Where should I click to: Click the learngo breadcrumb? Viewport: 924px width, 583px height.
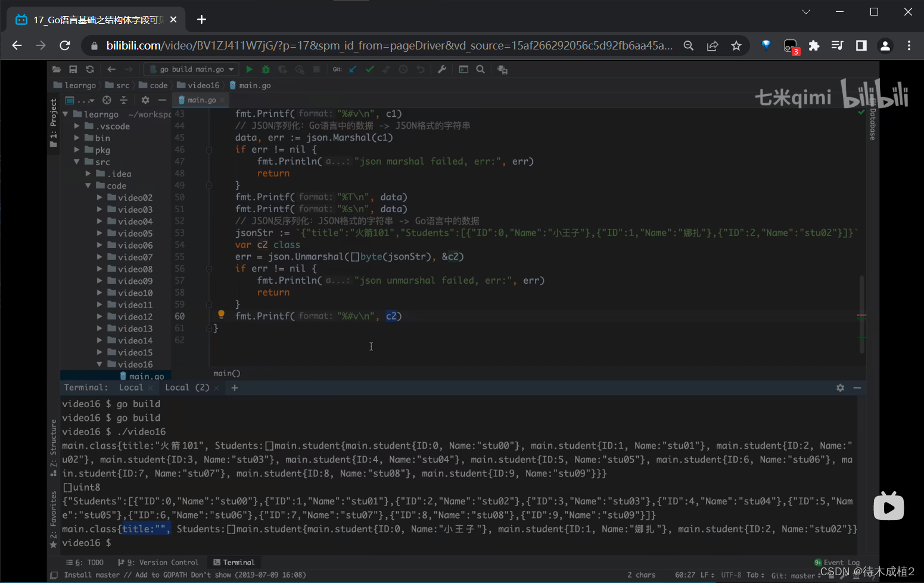click(74, 85)
